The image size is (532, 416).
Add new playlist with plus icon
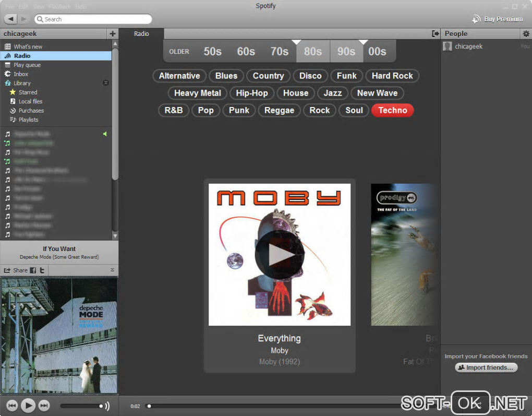tap(113, 33)
